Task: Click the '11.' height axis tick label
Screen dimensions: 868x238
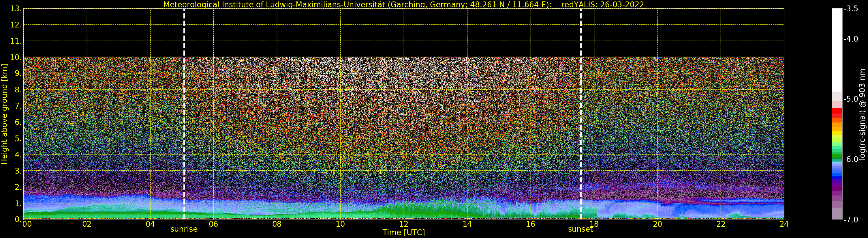Action: click(16, 41)
